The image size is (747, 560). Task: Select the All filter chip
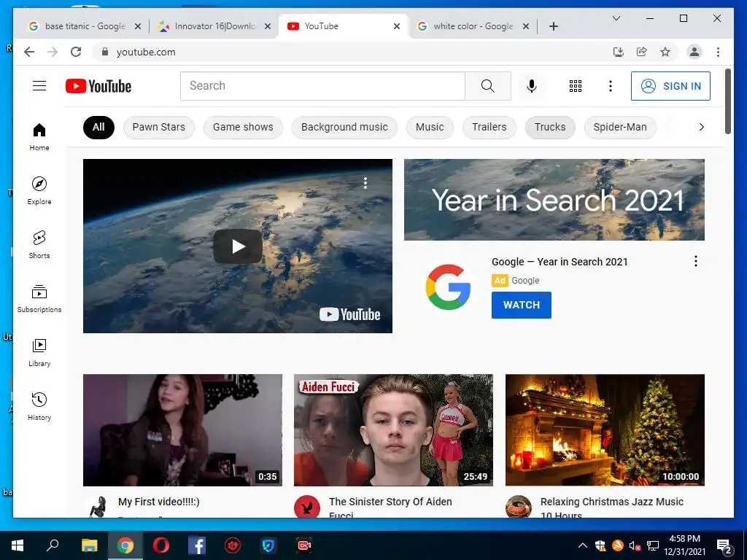pos(98,127)
